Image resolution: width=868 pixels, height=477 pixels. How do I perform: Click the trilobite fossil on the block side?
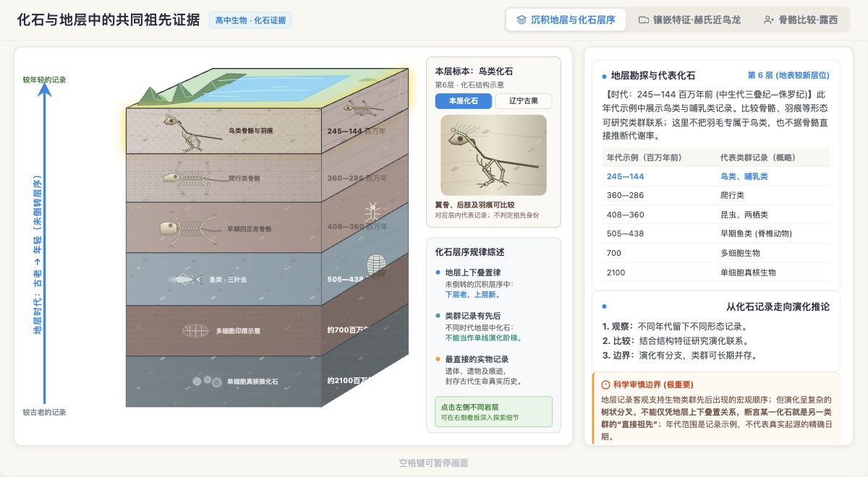(377, 267)
